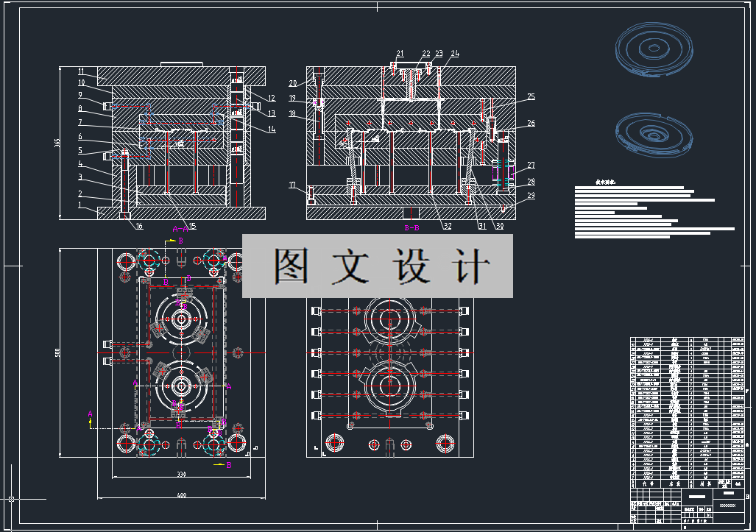Select part balloon number 11
This screenshot has height=532, width=756.
[x=82, y=72]
